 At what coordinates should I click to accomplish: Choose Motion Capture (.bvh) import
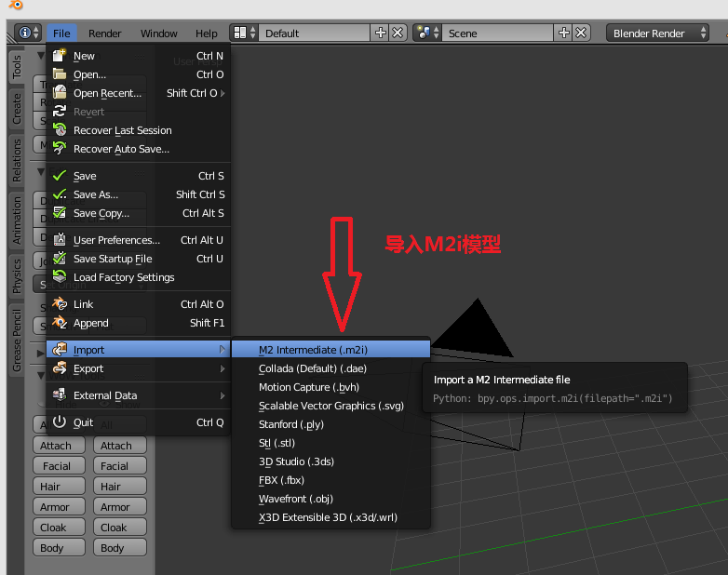tap(331, 387)
